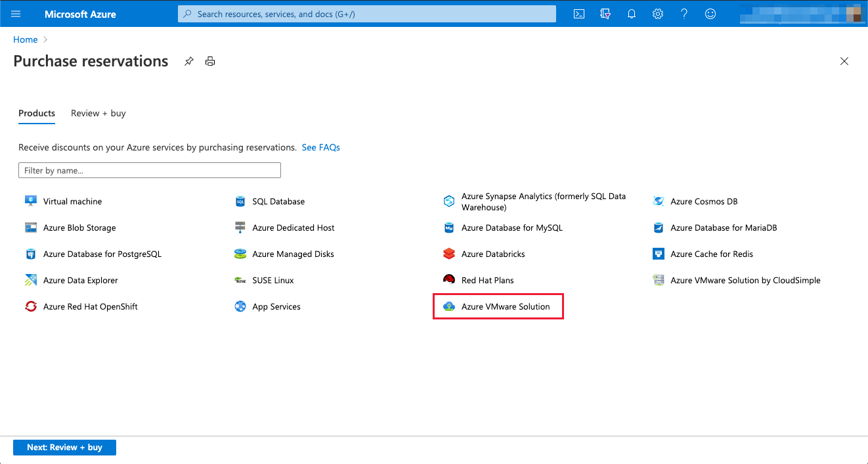868x464 pixels.
Task: Pin Purchase reservations to dashboard
Action: pos(189,61)
